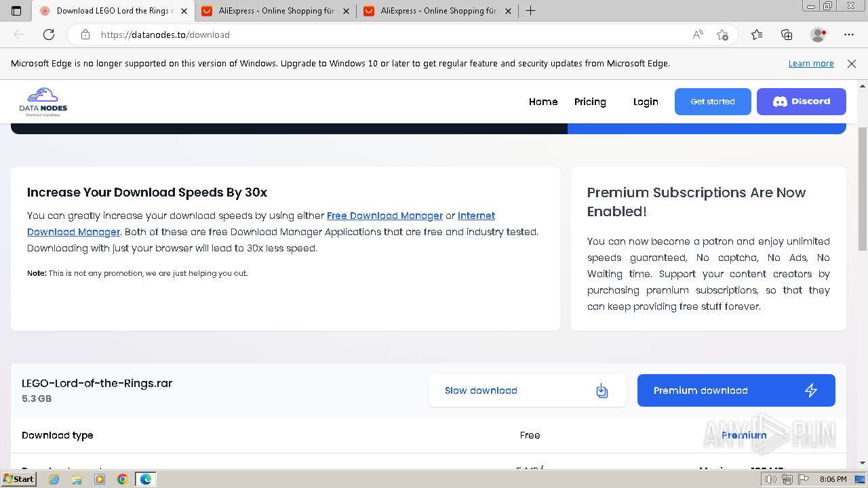Click the Learn more link
Screen dimensions: 868x488
tap(811, 63)
